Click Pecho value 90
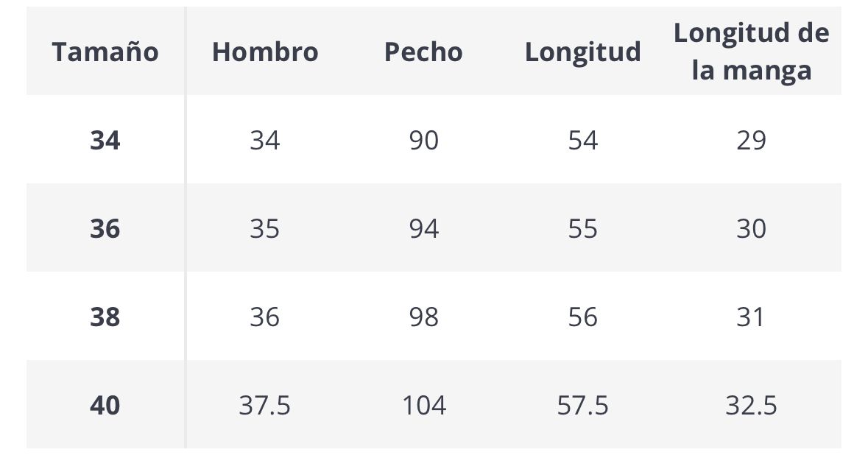Image resolution: width=868 pixels, height=455 pixels. tap(424, 140)
